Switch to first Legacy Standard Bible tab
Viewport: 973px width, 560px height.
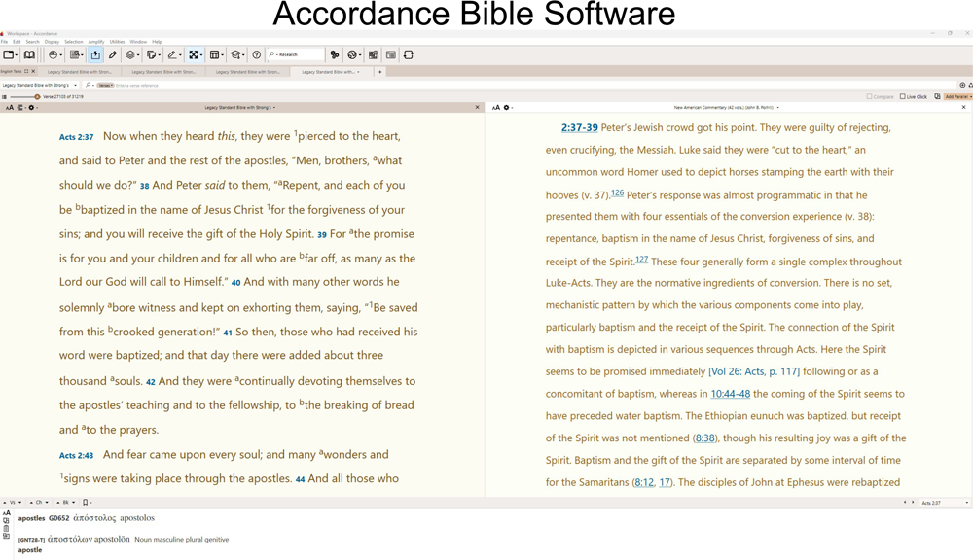click(80, 71)
